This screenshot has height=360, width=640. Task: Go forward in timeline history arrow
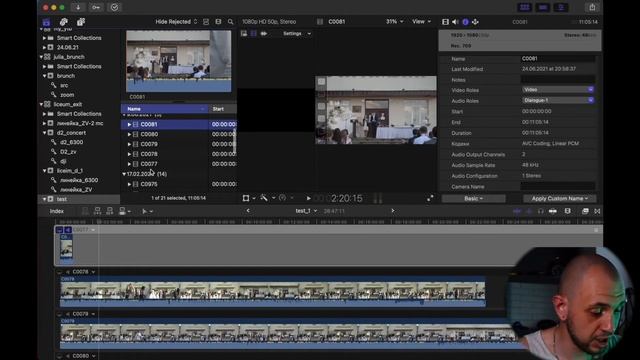click(x=393, y=211)
